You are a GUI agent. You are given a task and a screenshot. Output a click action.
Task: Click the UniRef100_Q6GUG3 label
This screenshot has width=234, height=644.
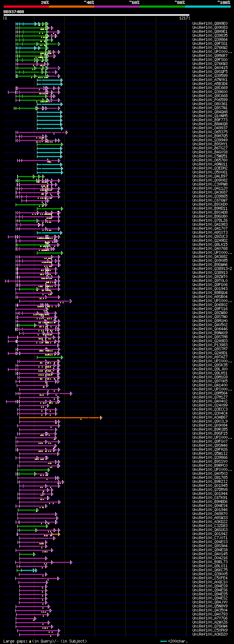pyautogui.click(x=210, y=530)
